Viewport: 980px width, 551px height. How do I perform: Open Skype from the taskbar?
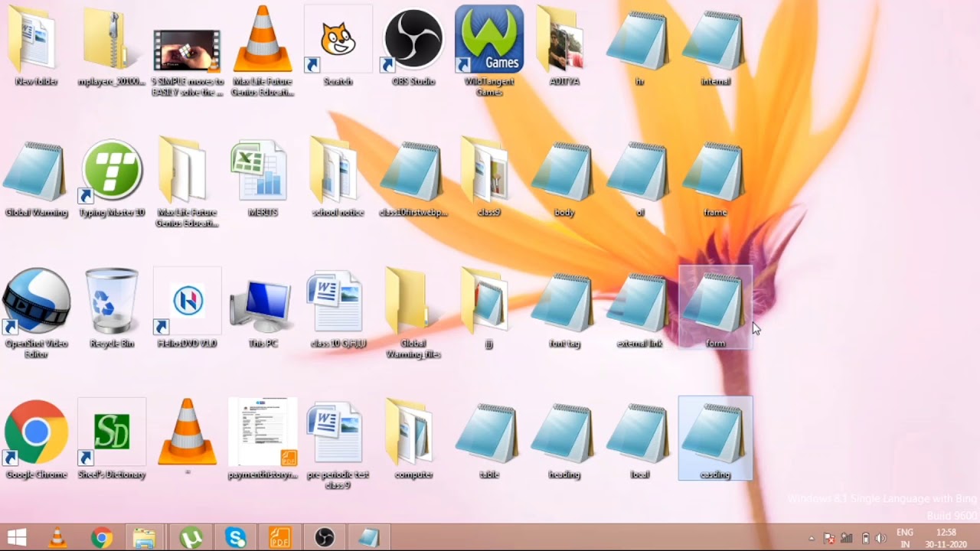point(235,538)
